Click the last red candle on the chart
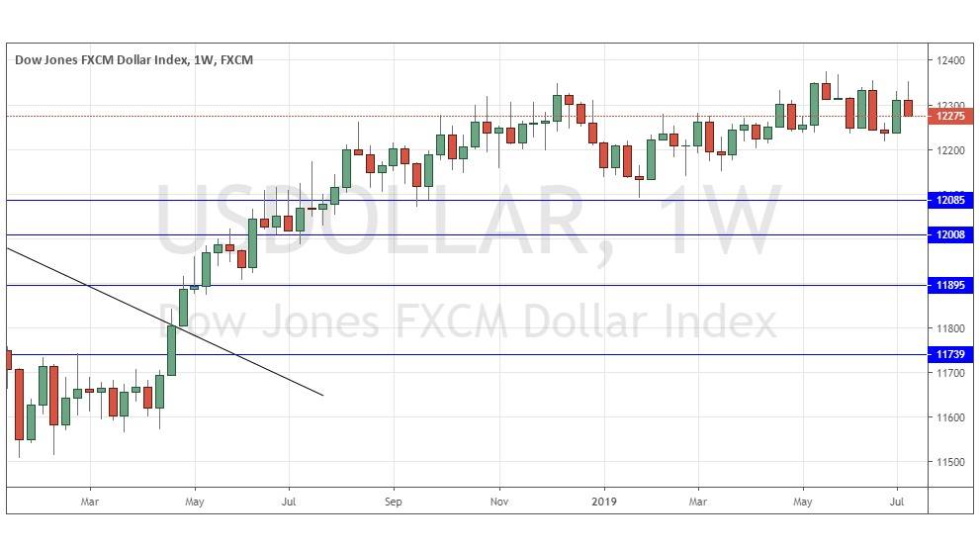 tap(908, 108)
